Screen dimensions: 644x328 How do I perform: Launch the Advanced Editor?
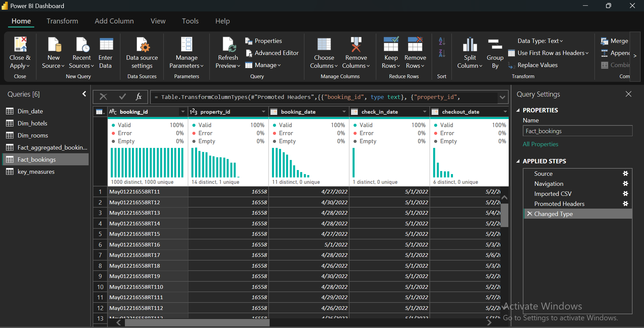click(272, 53)
